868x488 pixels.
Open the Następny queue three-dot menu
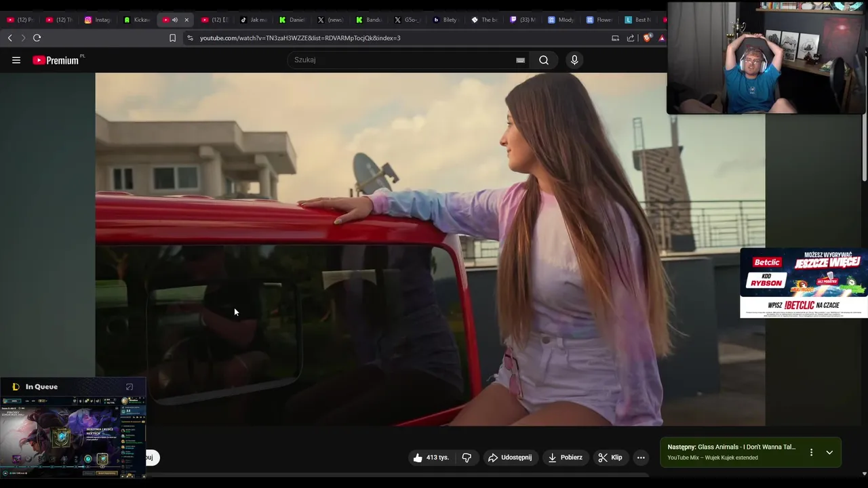(811, 452)
